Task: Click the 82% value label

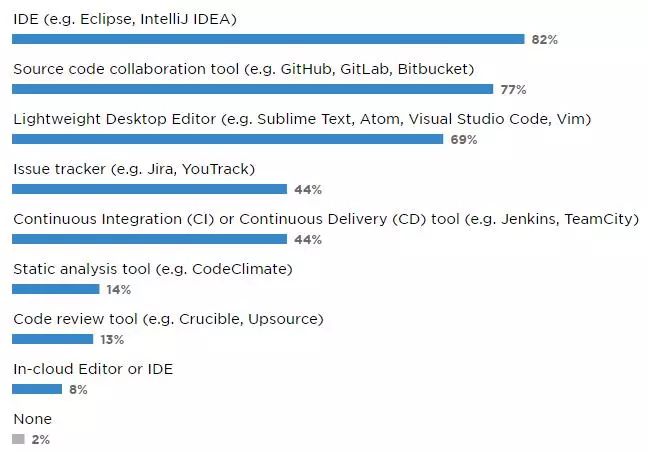Action: (544, 40)
